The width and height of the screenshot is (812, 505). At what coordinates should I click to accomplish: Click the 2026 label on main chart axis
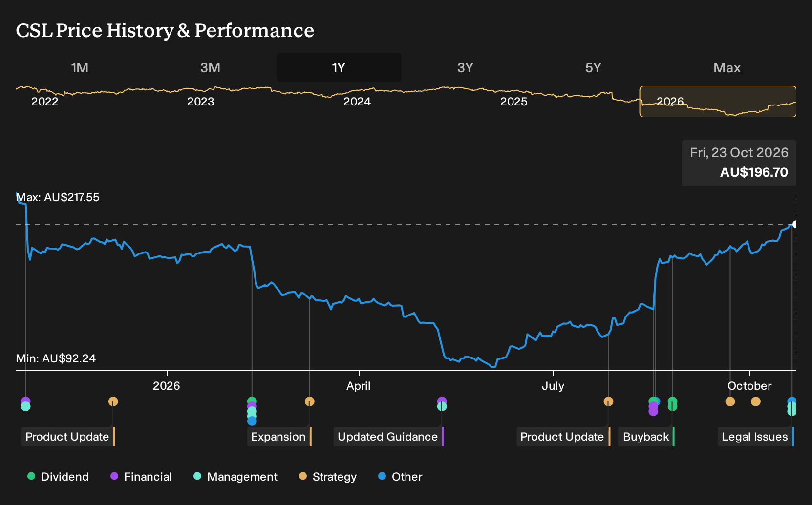pos(167,386)
